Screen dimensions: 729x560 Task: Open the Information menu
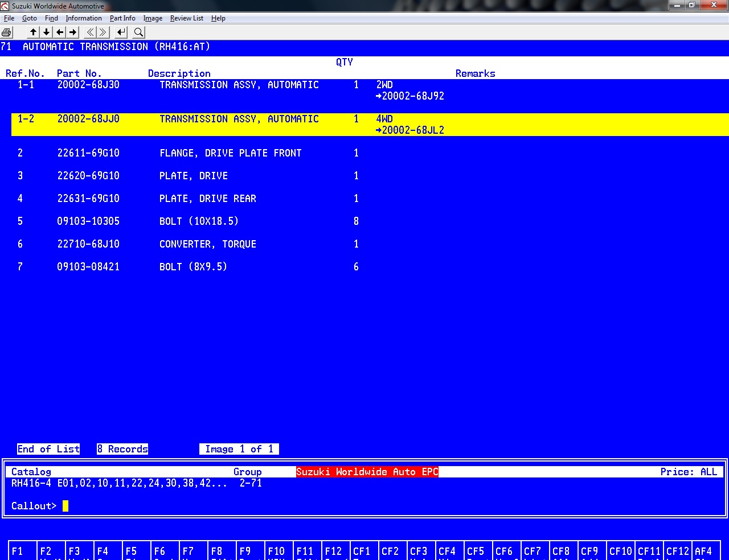[84, 18]
